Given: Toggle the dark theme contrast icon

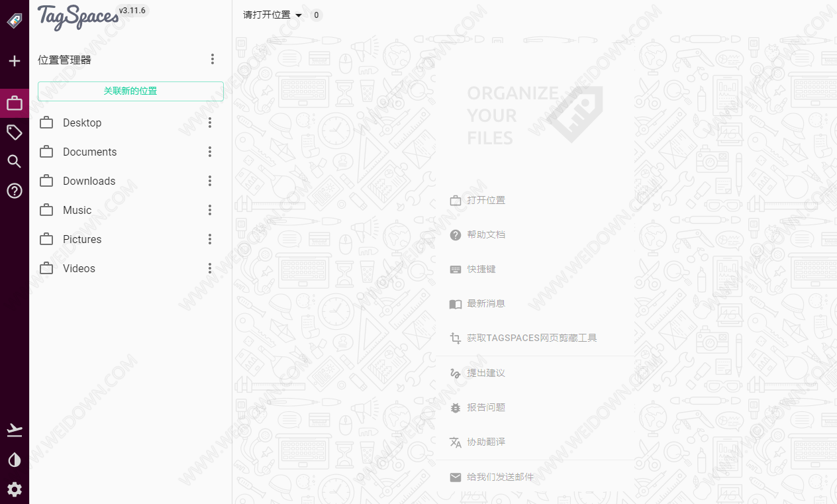Looking at the screenshot, I should pyautogui.click(x=15, y=460).
